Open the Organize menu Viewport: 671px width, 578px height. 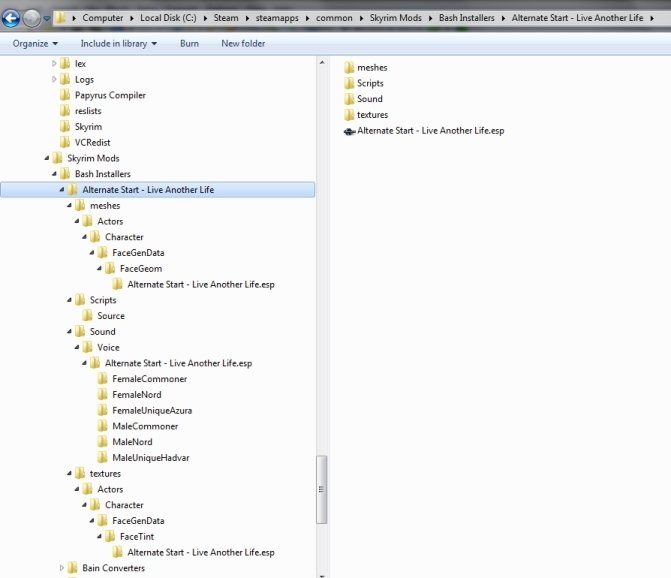coord(35,44)
